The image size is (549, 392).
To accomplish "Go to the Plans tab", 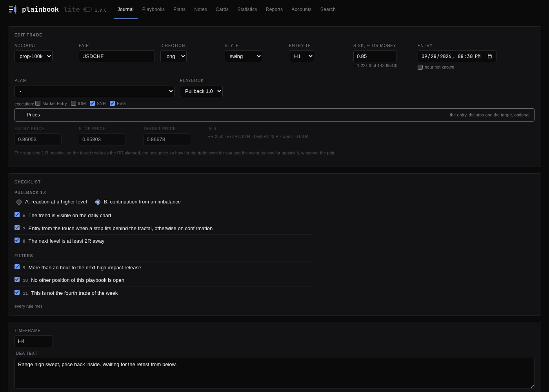I will point(180,9).
